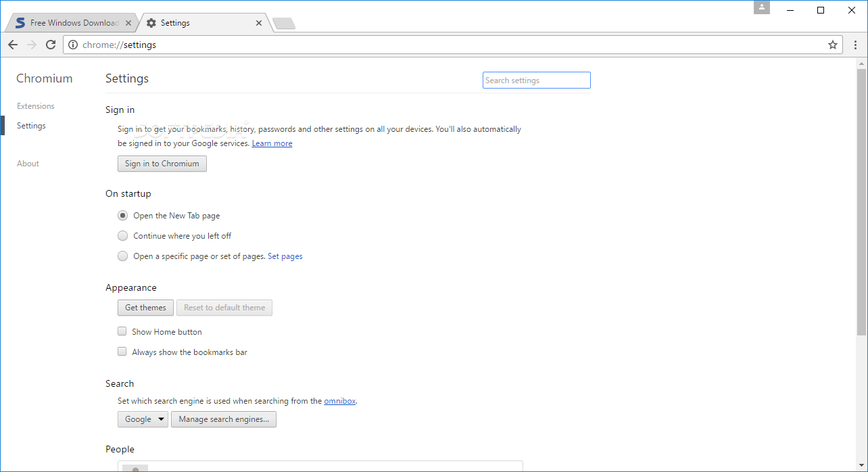Click the Get themes button
The height and width of the screenshot is (472, 868).
(x=145, y=308)
